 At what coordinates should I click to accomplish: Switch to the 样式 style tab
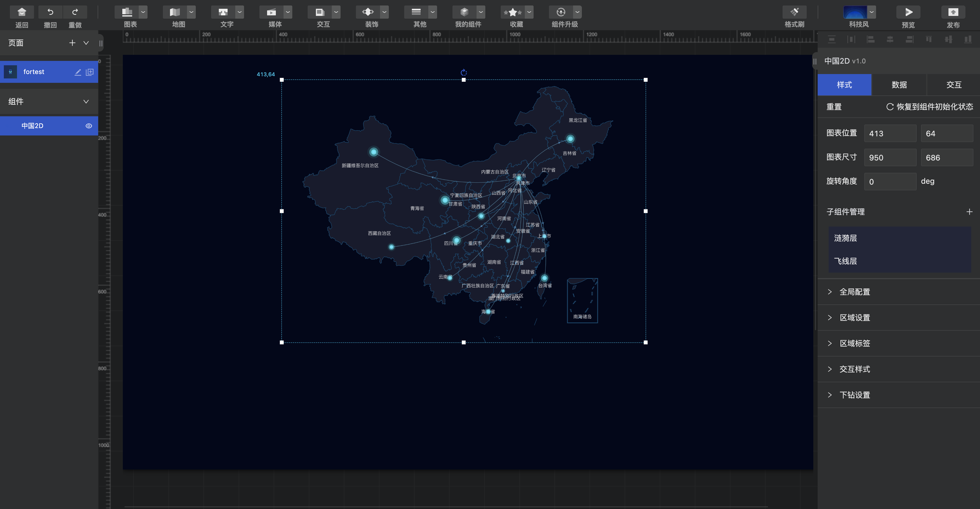(845, 85)
